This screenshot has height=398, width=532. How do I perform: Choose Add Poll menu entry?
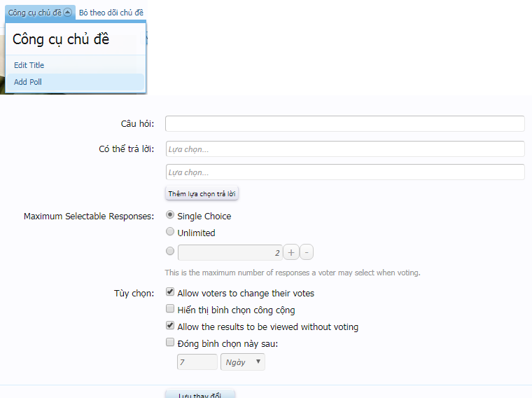pyautogui.click(x=28, y=82)
